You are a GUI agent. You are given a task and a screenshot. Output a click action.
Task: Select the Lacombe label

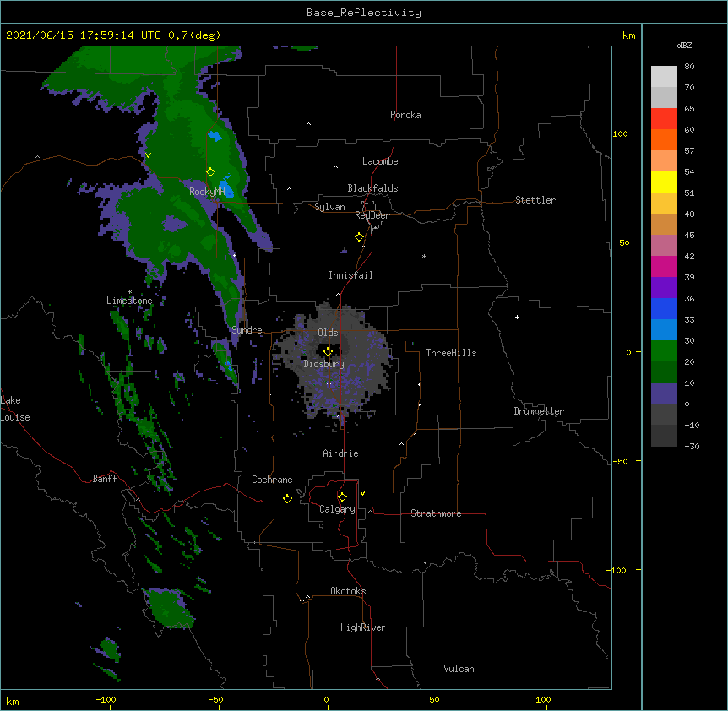tap(380, 161)
